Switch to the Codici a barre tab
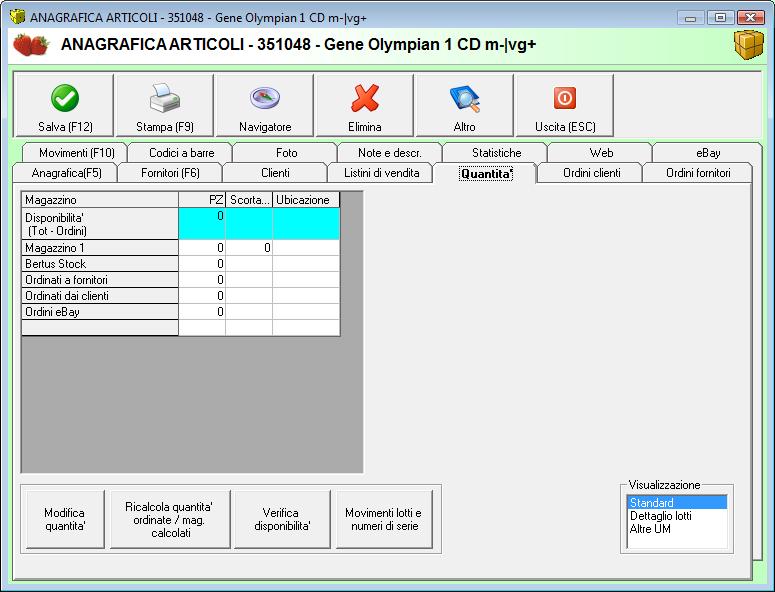The height and width of the screenshot is (592, 775). tap(181, 153)
